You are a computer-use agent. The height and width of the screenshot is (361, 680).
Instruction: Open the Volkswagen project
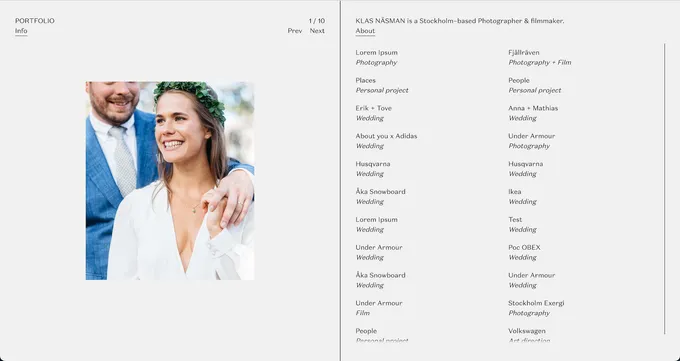pos(529,335)
